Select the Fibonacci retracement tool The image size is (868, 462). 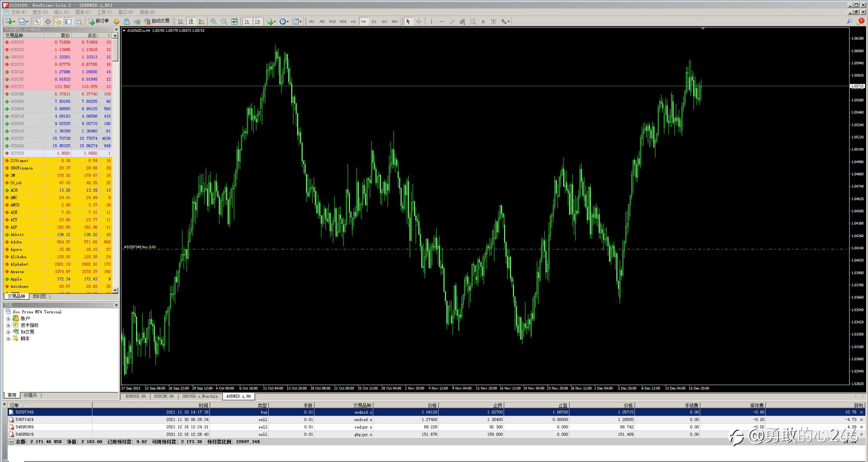473,21
